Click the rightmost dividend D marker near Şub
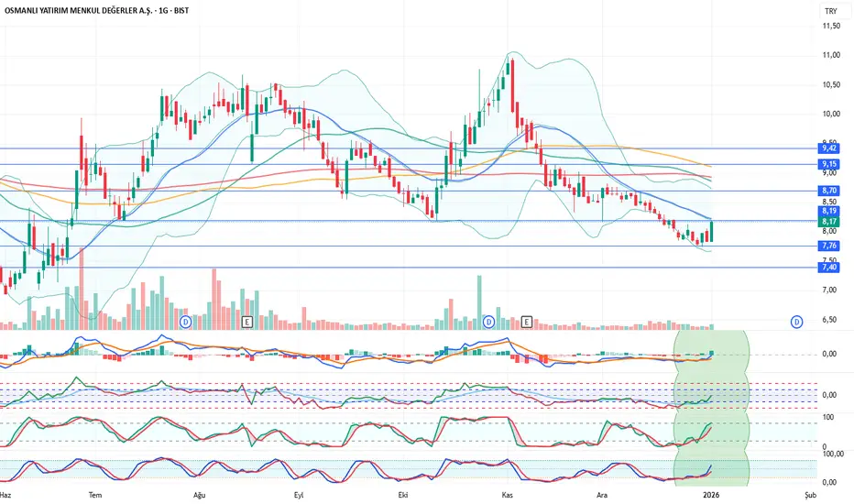 (796, 322)
